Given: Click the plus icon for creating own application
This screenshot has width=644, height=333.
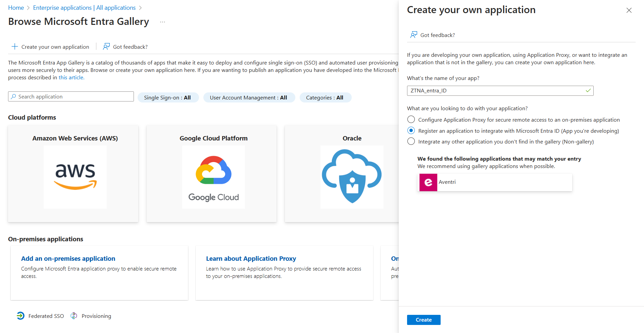Looking at the screenshot, I should click(14, 47).
